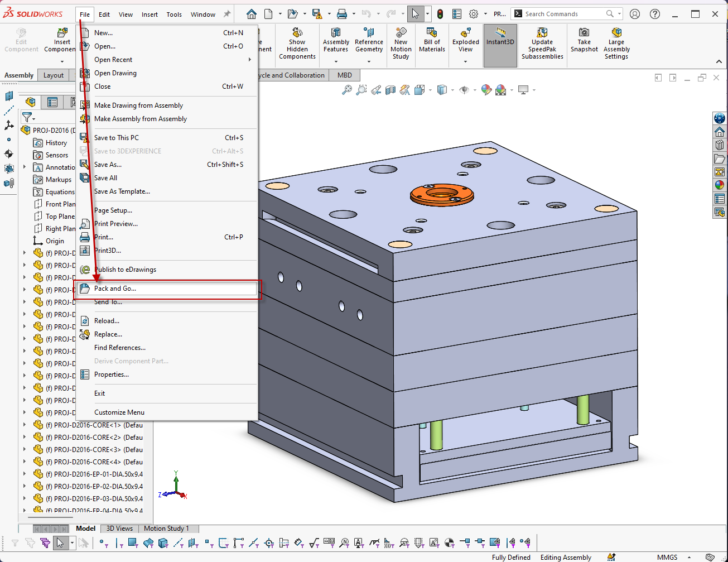This screenshot has height=562, width=728.
Task: Click the Search Commands field
Action: pos(563,14)
